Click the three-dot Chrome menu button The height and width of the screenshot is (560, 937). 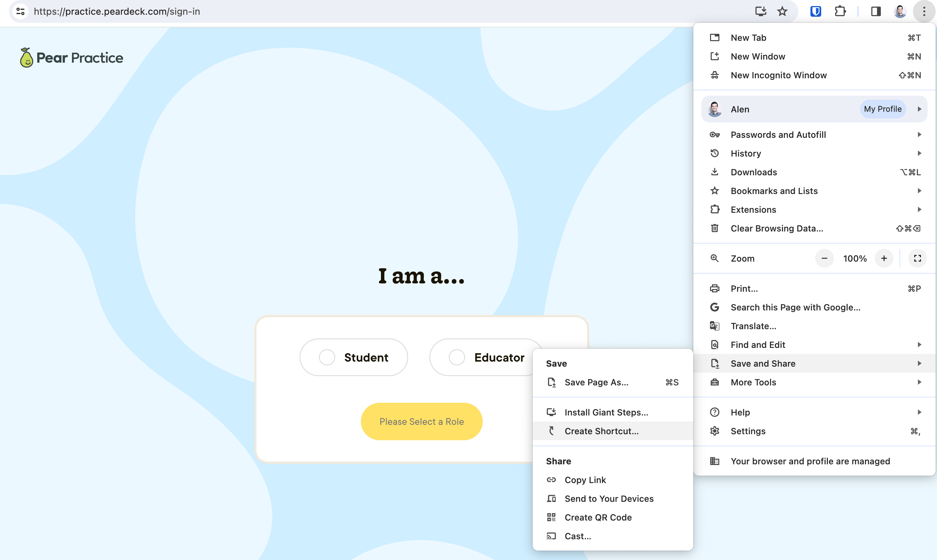[924, 11]
